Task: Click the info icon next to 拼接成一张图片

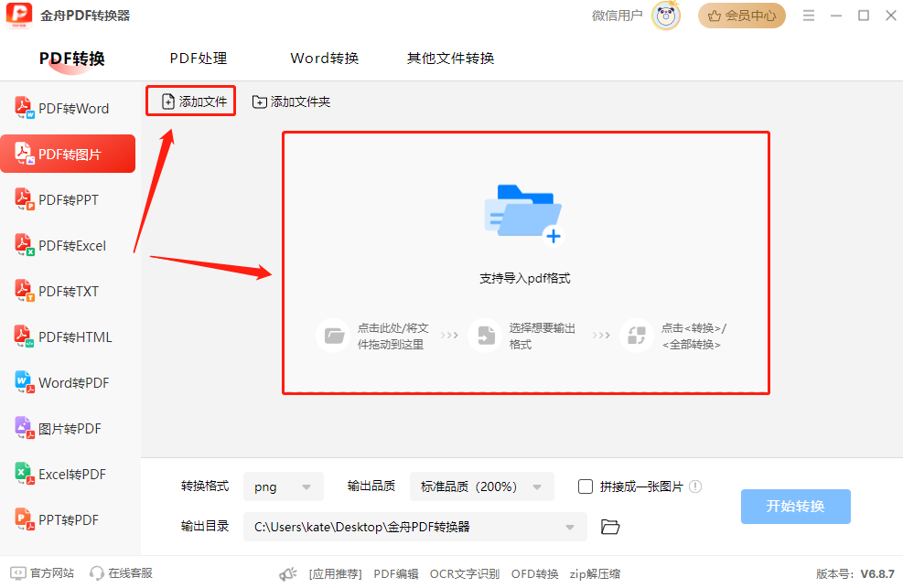Action: [695, 486]
